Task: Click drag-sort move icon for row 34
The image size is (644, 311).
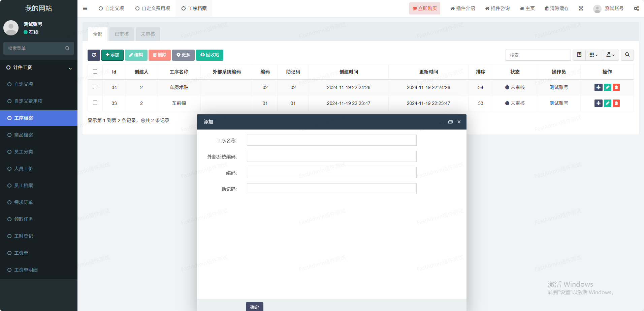Action: [x=598, y=87]
